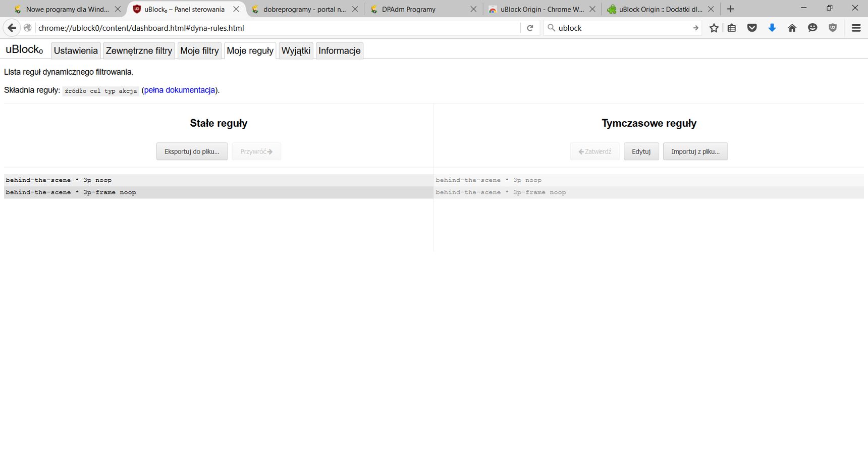
Task: Open the bookmarks list icon
Action: point(732,28)
